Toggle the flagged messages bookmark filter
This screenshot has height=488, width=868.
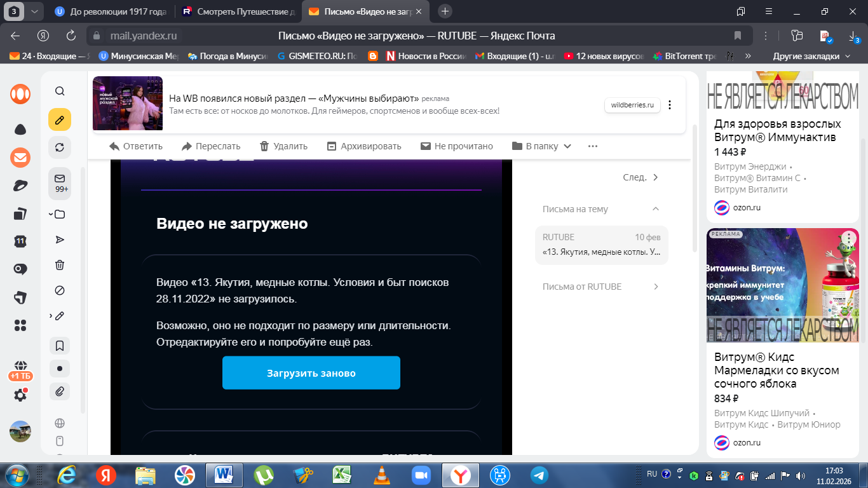pyautogui.click(x=60, y=346)
